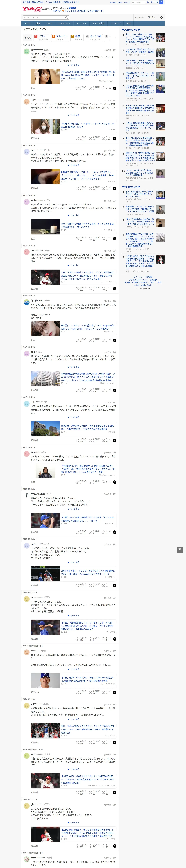This screenshot has height=868, width=186.
Task: Open the Yahoo! JAPAN news logo
Action: [x=37, y=9]
